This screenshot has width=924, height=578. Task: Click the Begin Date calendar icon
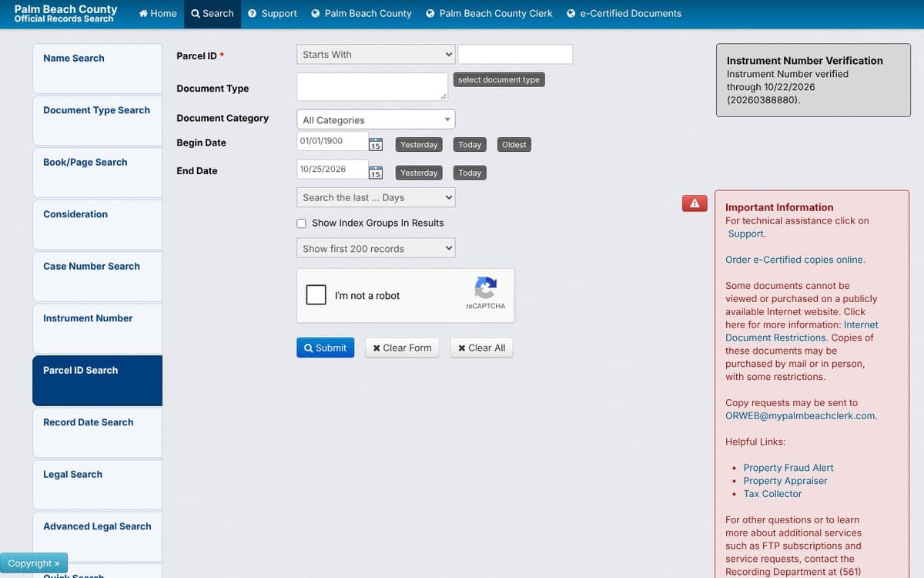click(x=376, y=144)
